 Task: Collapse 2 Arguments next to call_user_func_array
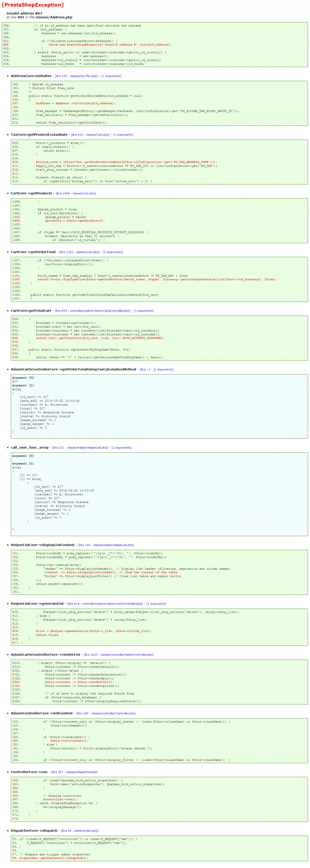point(121,448)
